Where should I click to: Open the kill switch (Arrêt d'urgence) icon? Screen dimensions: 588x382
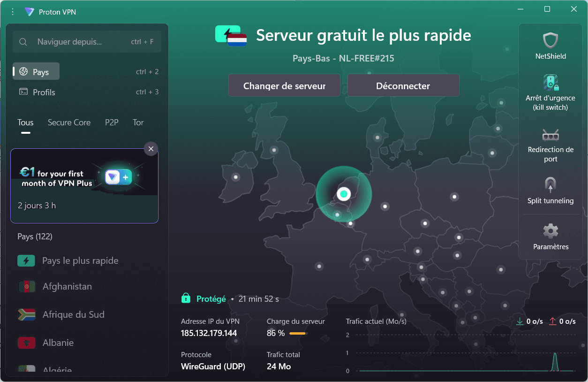click(550, 82)
